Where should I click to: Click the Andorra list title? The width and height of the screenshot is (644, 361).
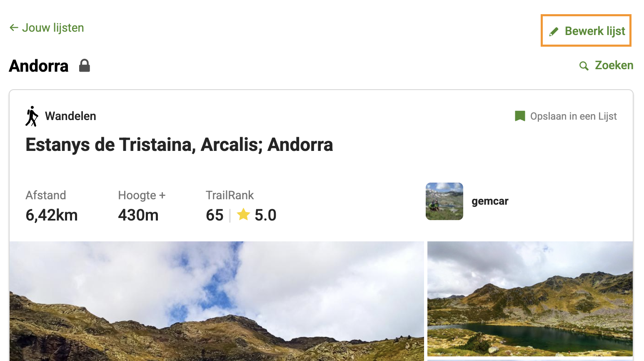[39, 66]
